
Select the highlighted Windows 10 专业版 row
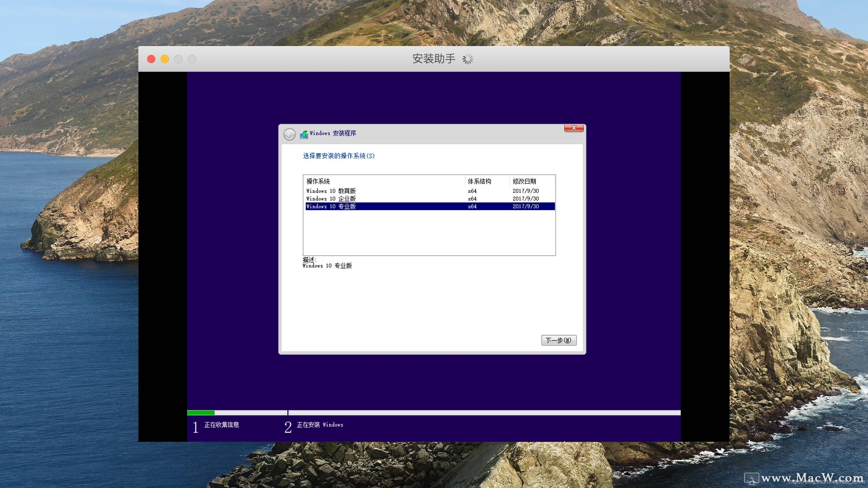tap(430, 206)
